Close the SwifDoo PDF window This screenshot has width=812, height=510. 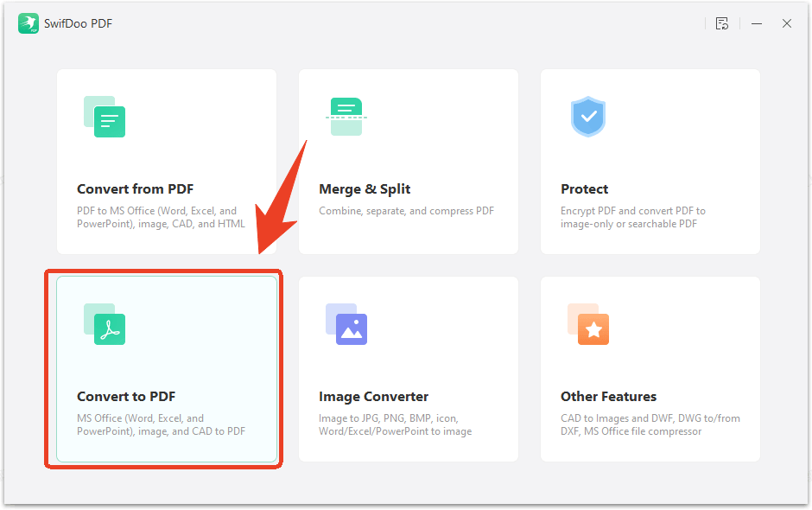click(x=787, y=23)
